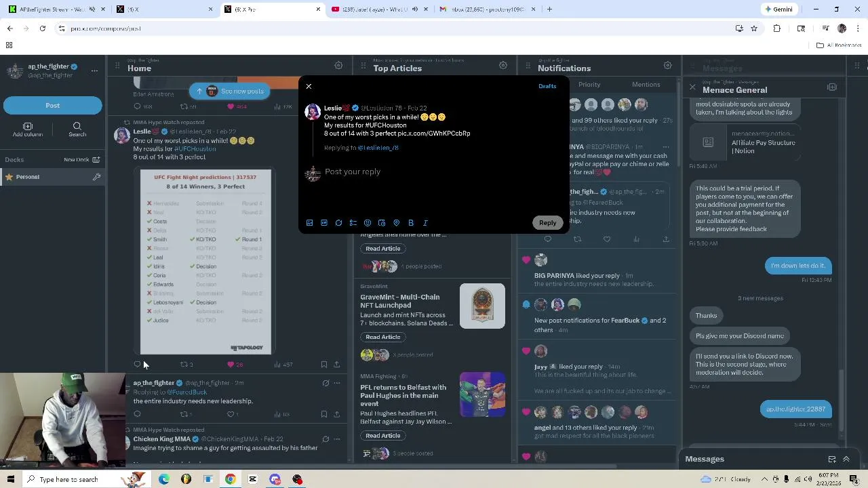Pop out the bottom Messages drawer
The height and width of the screenshot is (488, 868).
click(x=832, y=459)
